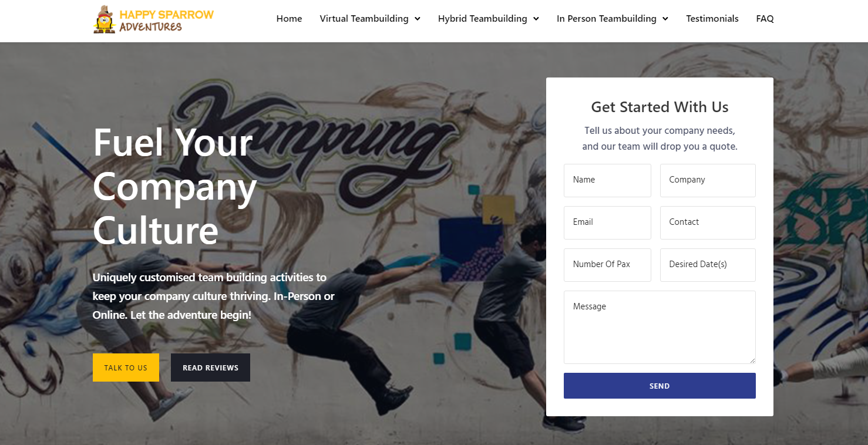Click the Virtual Teambuilding menu label
The height and width of the screenshot is (445, 868).
point(364,19)
